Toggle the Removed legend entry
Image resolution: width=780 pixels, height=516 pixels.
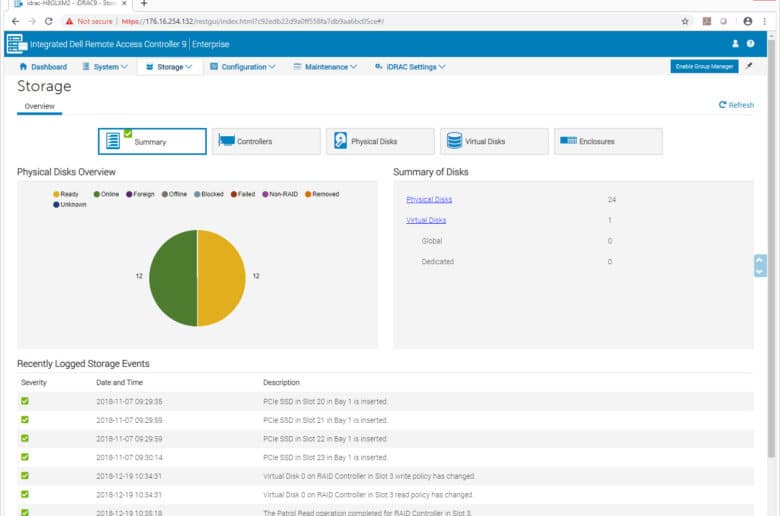click(x=322, y=194)
